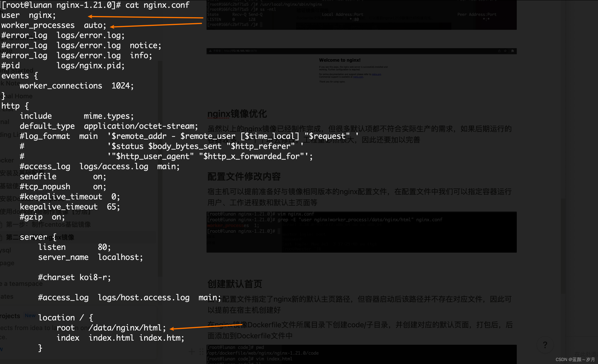Click the background 'vim index.html' terminal line

click(250, 359)
